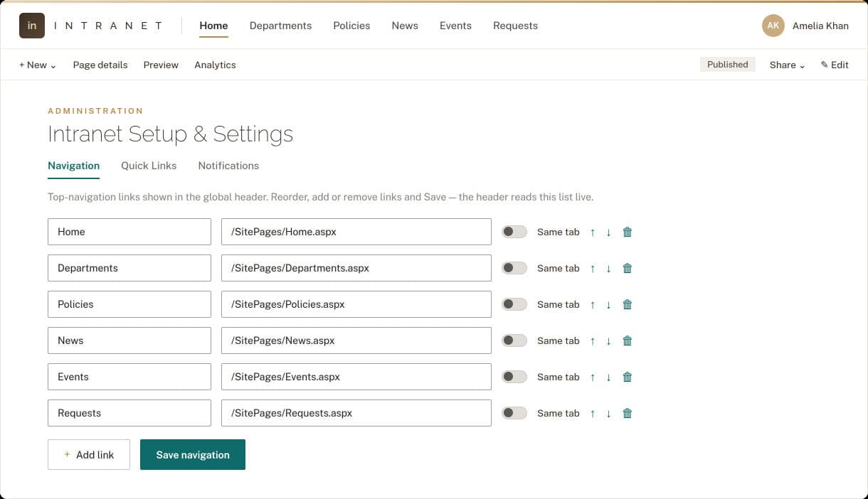868x499 pixels.
Task: Go to Home in top navigation
Action: (x=213, y=26)
